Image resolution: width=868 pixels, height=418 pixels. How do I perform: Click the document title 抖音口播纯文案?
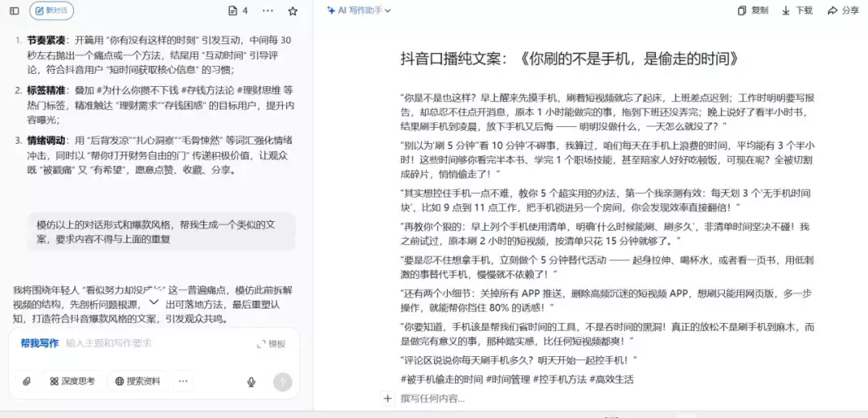click(569, 59)
